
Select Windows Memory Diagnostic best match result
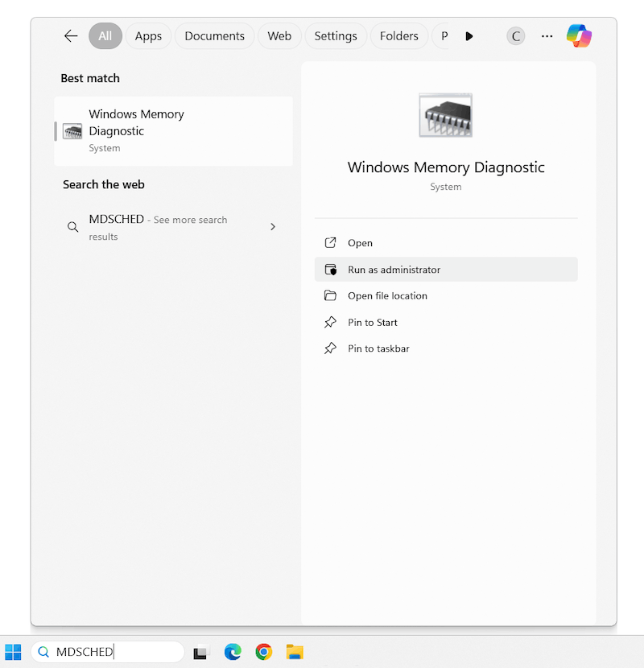point(173,131)
